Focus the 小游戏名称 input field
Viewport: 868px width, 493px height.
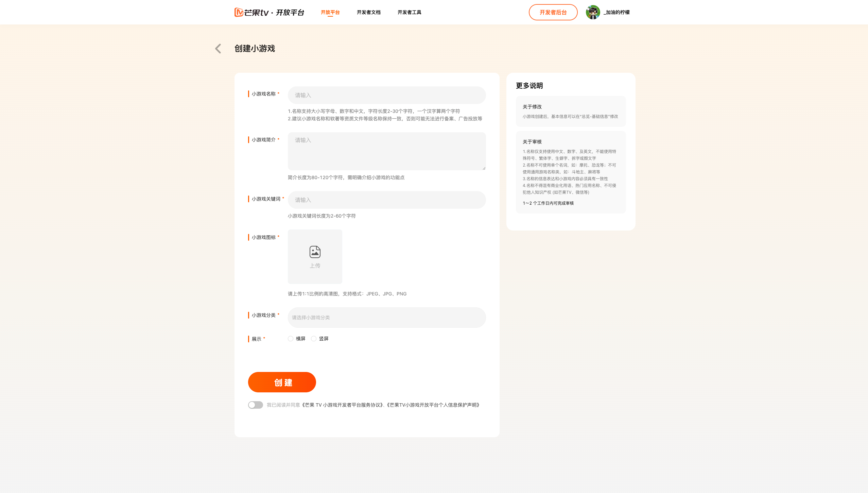coord(386,95)
